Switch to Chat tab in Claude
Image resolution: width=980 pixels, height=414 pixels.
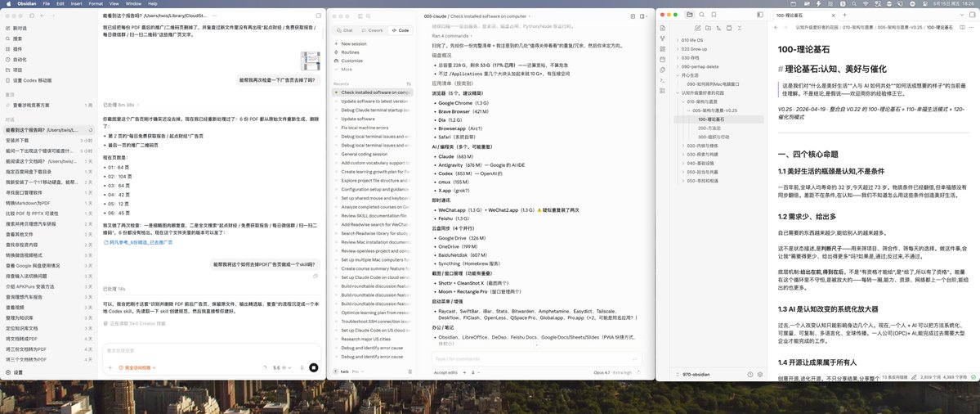344,30
